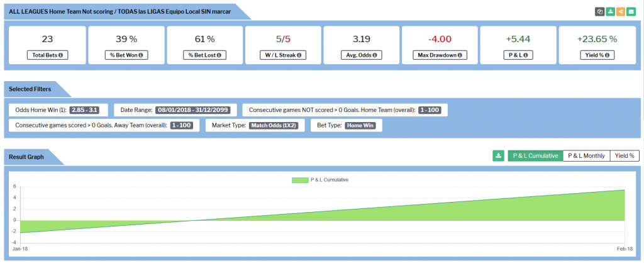644x263 pixels.
Task: Click the Result Graph section header
Action: [26, 157]
